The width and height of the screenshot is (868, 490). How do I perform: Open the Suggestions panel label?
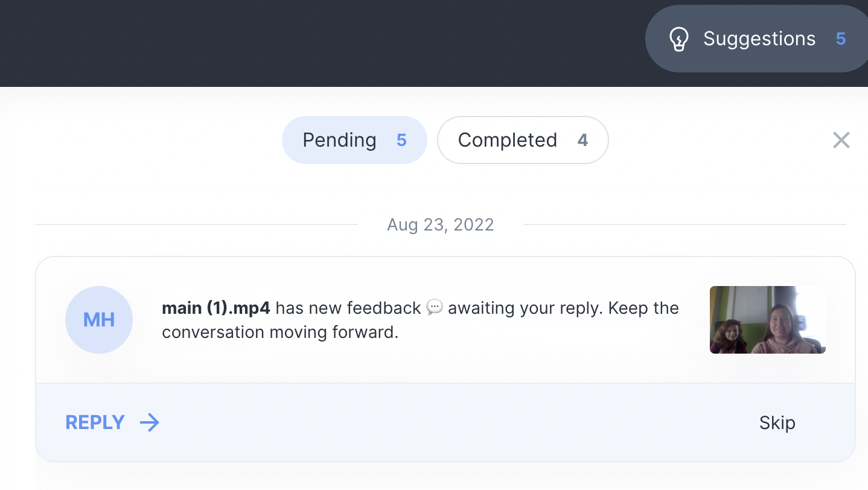click(x=759, y=39)
